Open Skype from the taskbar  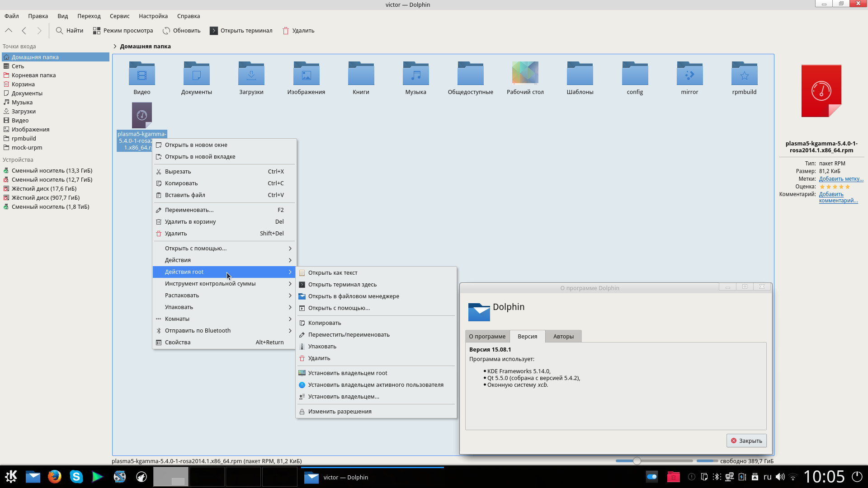[76, 477]
